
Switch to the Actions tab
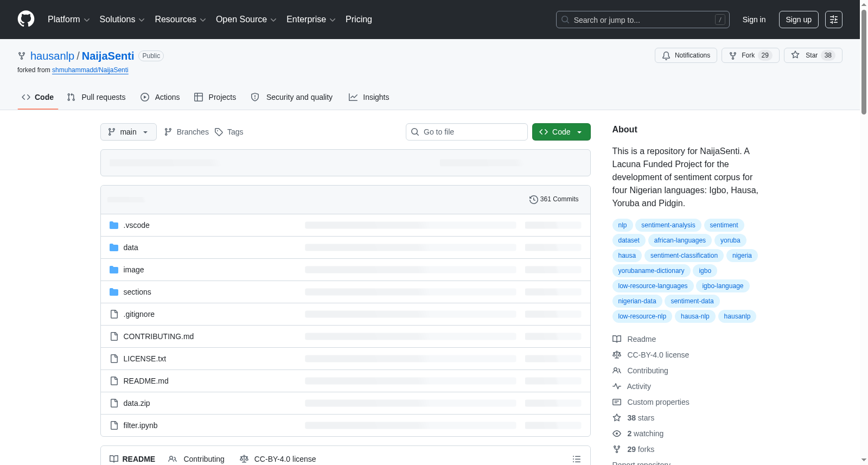click(x=160, y=97)
